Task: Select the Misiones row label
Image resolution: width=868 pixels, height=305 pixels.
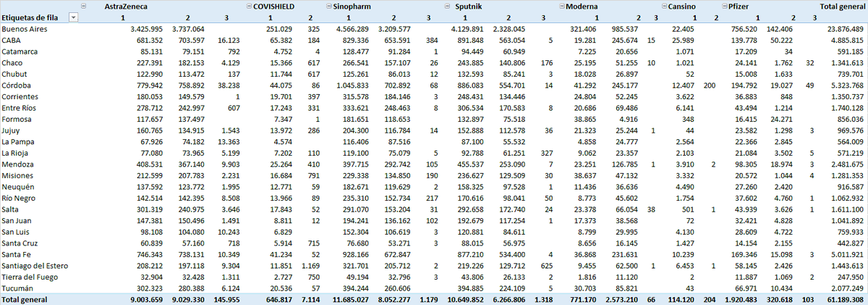Action: click(17, 175)
